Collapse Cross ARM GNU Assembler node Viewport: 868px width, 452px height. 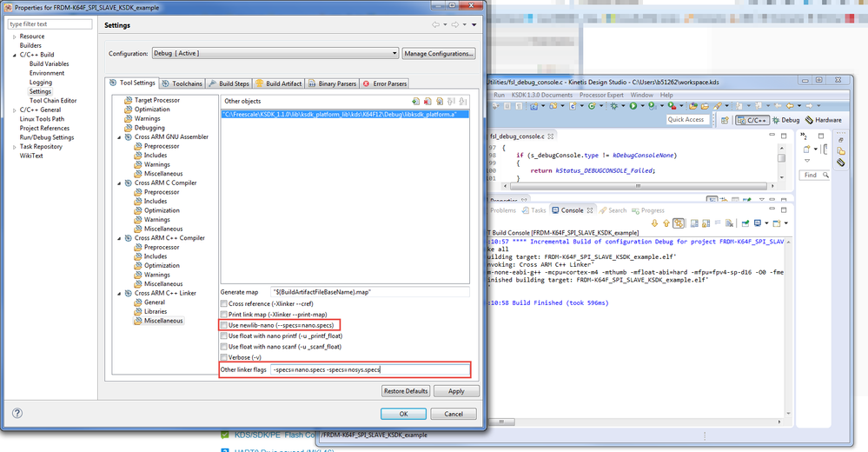coord(119,136)
